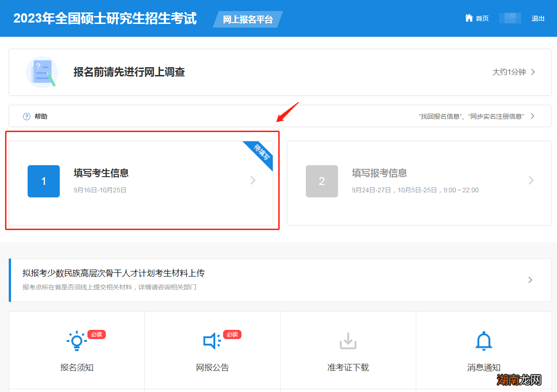Click the gray step 2 number icon
557x392 pixels.
pos(322,181)
